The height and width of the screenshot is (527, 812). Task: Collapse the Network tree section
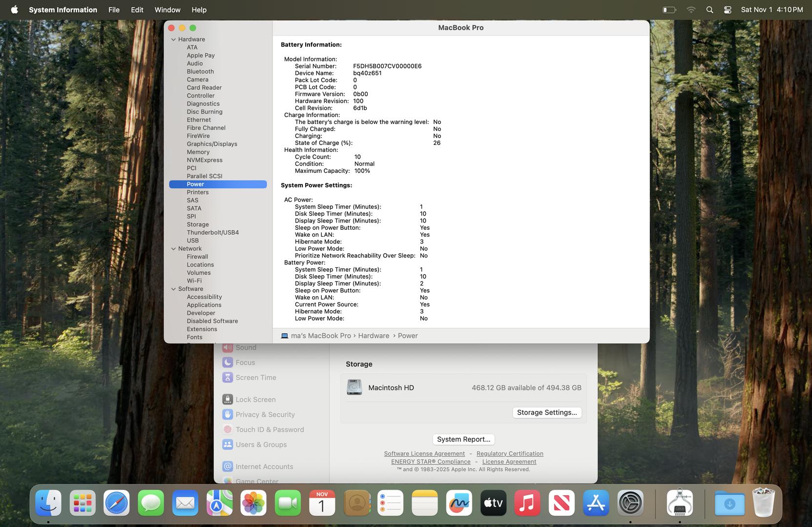tap(173, 249)
